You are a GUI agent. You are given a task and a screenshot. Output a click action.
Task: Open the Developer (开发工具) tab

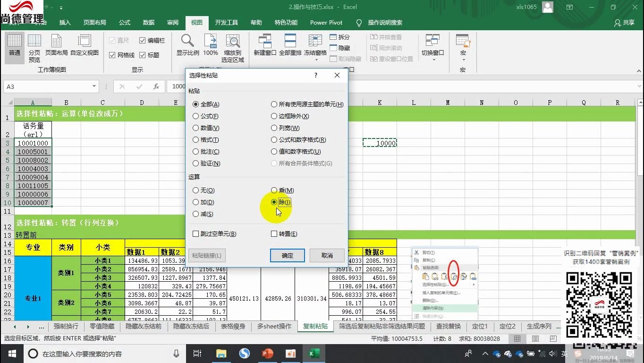pyautogui.click(x=227, y=23)
